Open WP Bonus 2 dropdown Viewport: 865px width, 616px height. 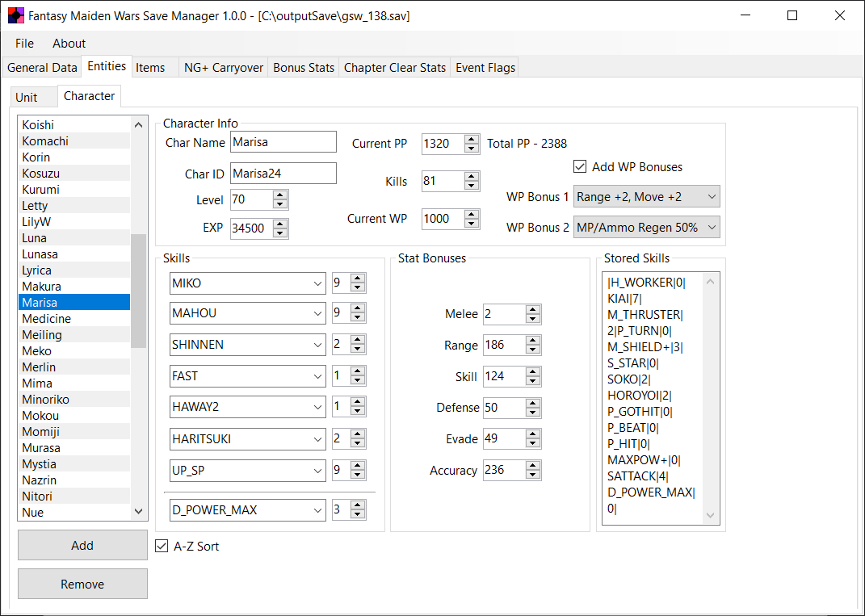647,227
